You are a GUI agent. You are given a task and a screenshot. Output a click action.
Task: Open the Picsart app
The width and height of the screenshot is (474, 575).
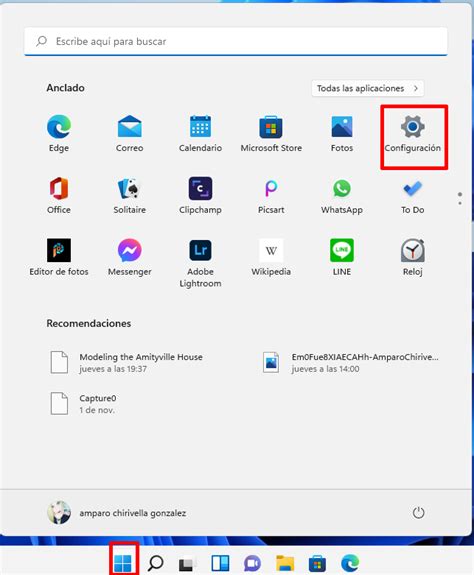[271, 195]
